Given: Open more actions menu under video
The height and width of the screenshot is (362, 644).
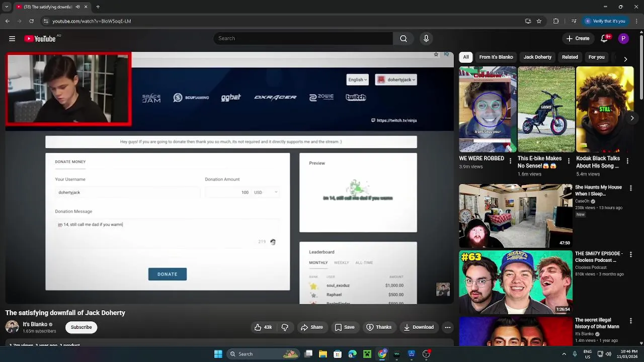Looking at the screenshot, I should click(x=448, y=327).
